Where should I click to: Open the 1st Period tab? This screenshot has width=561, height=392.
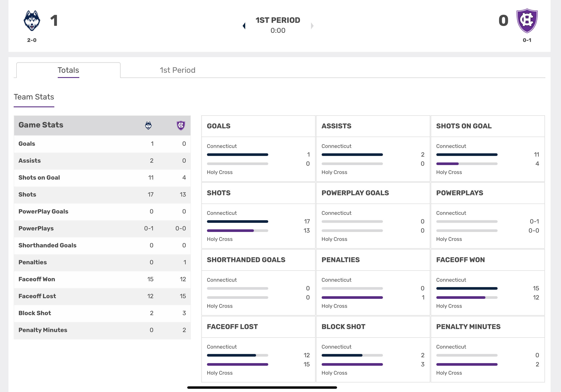[x=178, y=70]
